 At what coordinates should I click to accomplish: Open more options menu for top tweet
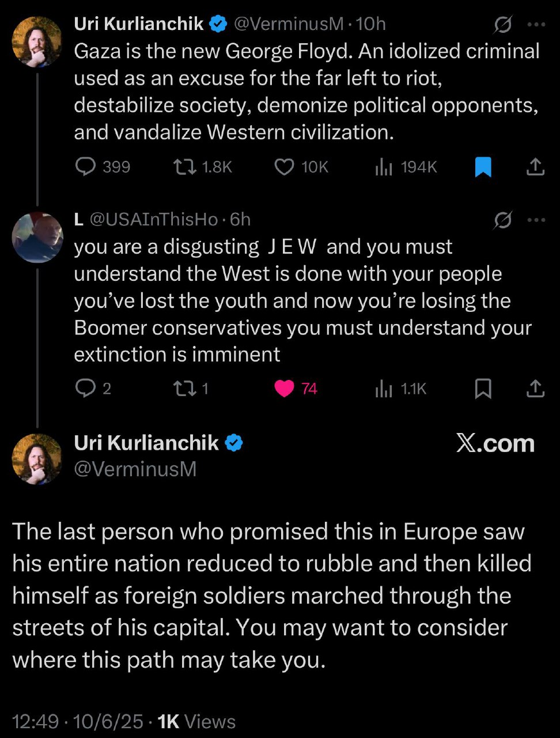(536, 24)
